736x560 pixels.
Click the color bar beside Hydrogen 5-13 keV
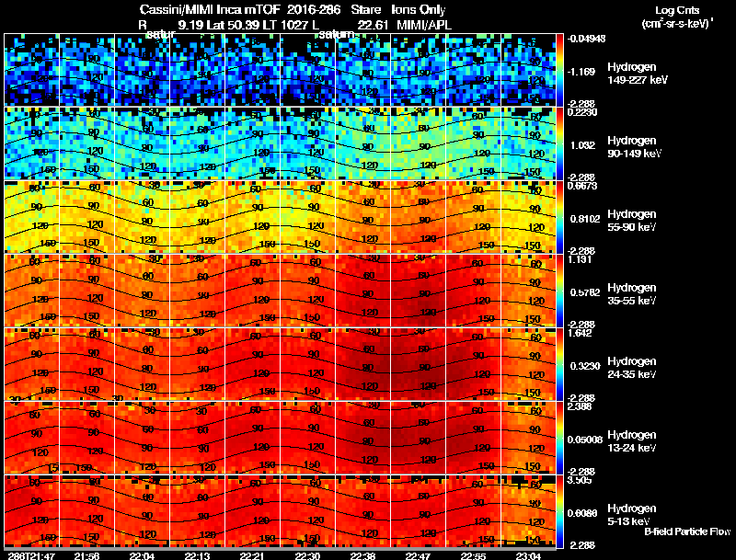pyautogui.click(x=559, y=511)
